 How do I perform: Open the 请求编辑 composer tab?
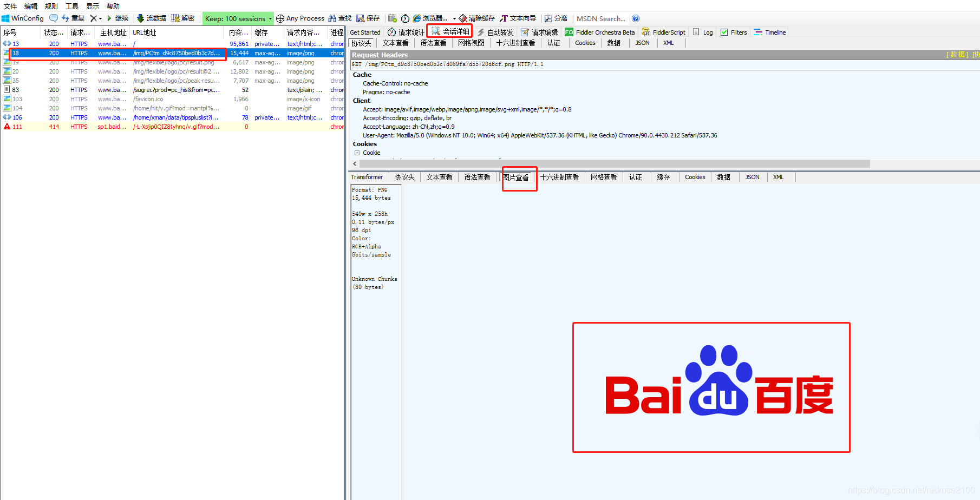click(x=539, y=32)
